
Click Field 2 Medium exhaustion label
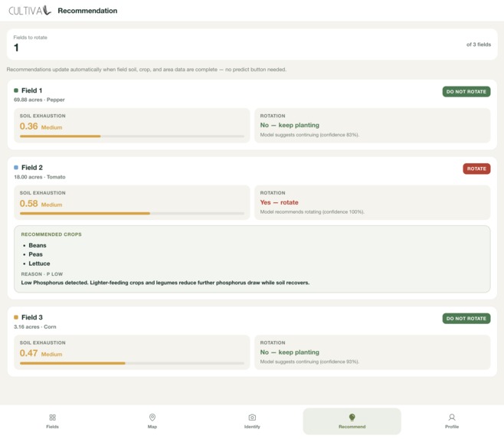(x=51, y=205)
